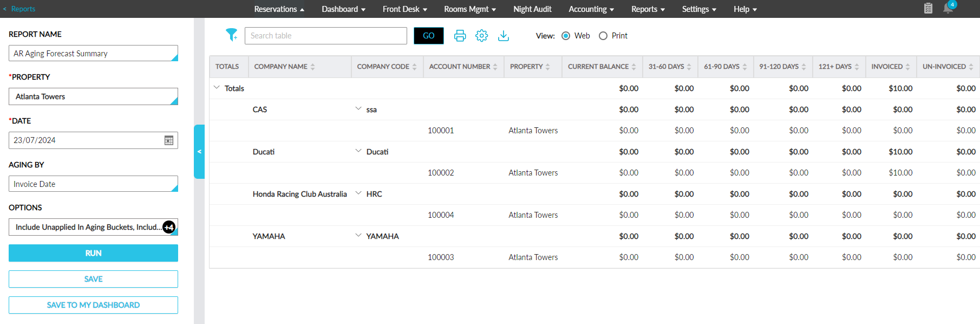
Task: Click company code HRC
Action: tap(374, 194)
